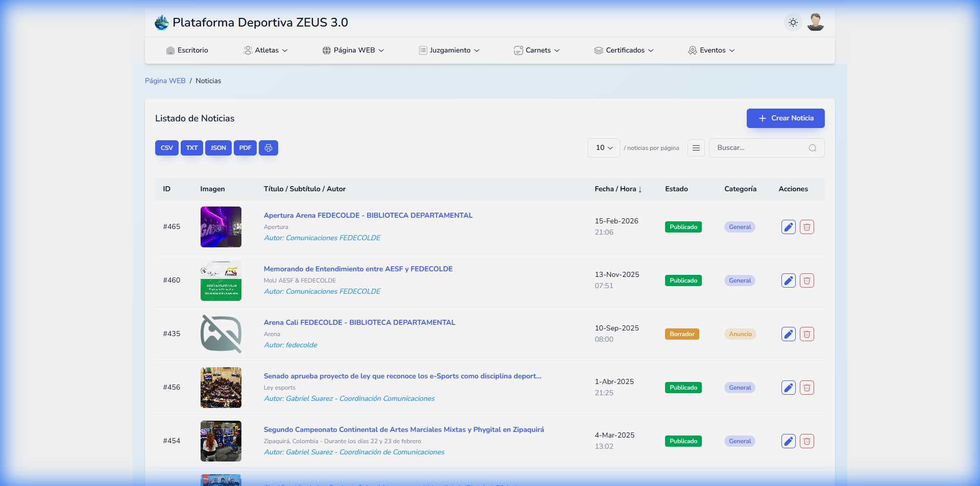Viewport: 980px width, 486px height.
Task: Edit the draft news item #435
Action: (x=788, y=334)
